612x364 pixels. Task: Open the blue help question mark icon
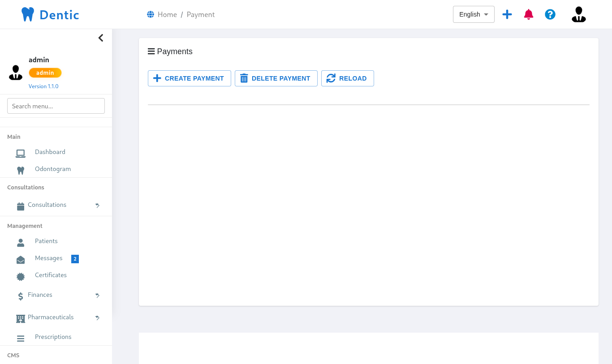point(550,14)
